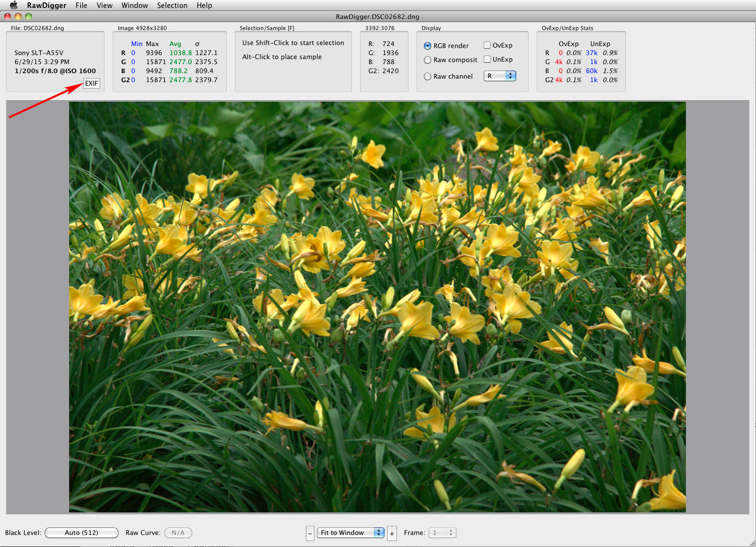Click the R channel Max value 9396

pyautogui.click(x=154, y=53)
